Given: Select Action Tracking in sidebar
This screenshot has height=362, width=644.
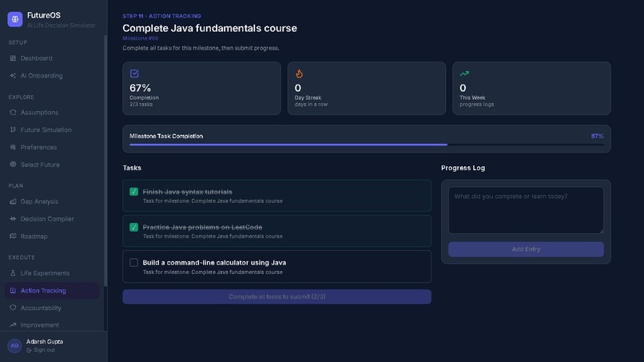Looking at the screenshot, I should coord(52,291).
